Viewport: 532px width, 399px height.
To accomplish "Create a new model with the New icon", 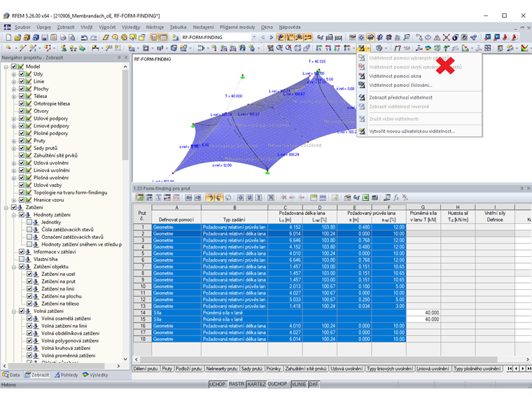I will [x=8, y=37].
